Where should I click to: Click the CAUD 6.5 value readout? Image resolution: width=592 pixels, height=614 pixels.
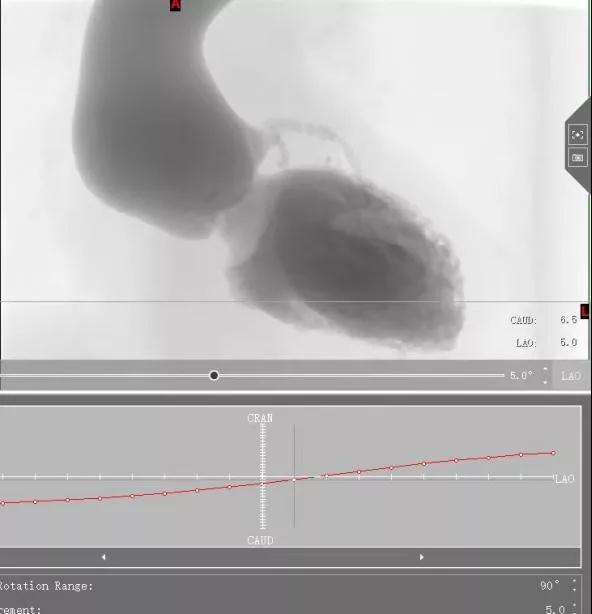click(x=569, y=320)
